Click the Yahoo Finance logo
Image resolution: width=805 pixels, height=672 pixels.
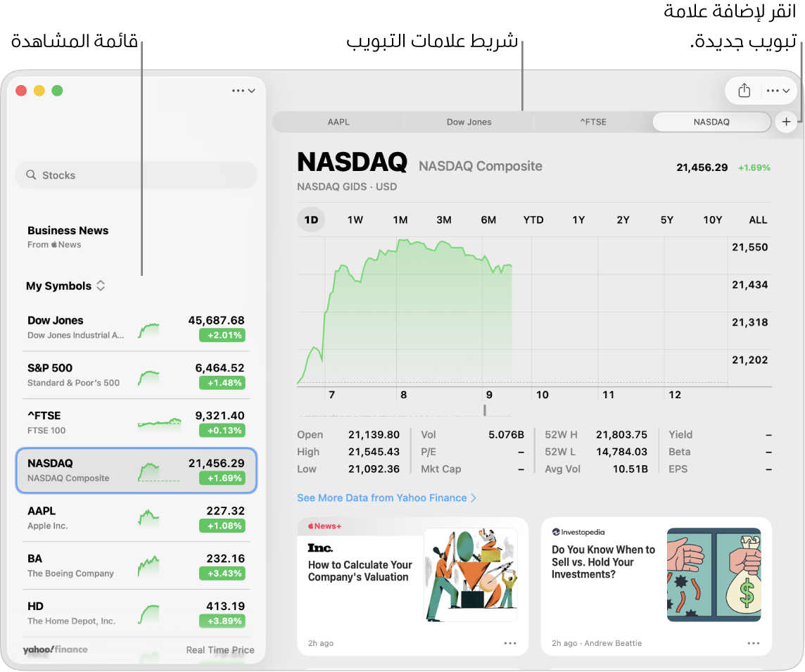56,649
